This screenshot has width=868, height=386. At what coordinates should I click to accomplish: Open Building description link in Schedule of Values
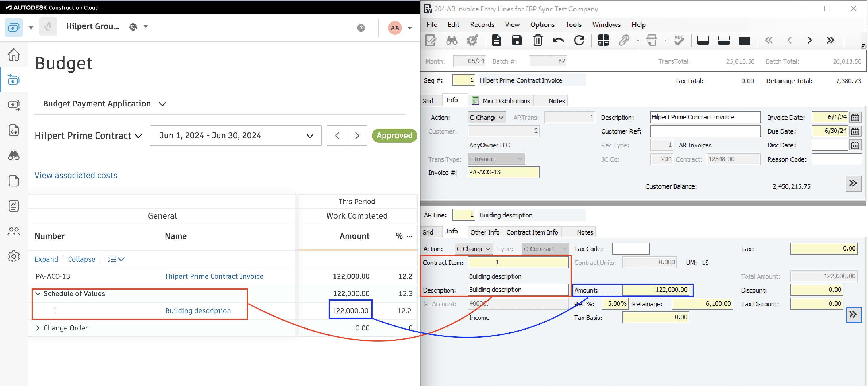pos(198,311)
